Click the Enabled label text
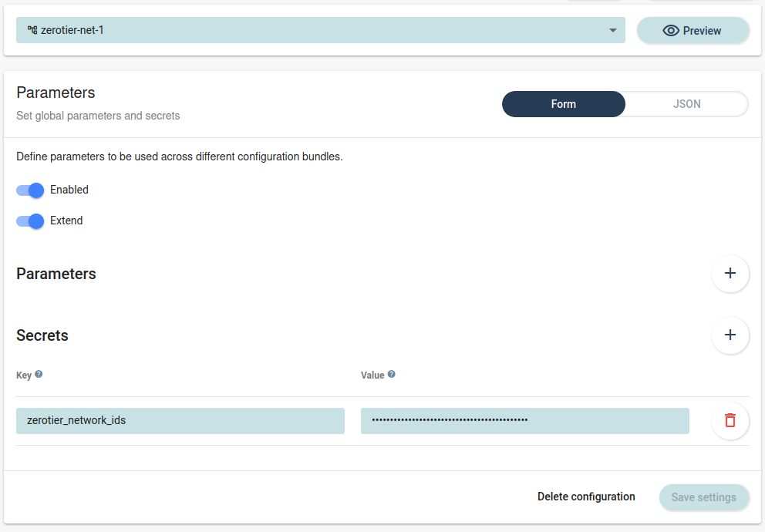765x532 pixels. point(69,190)
